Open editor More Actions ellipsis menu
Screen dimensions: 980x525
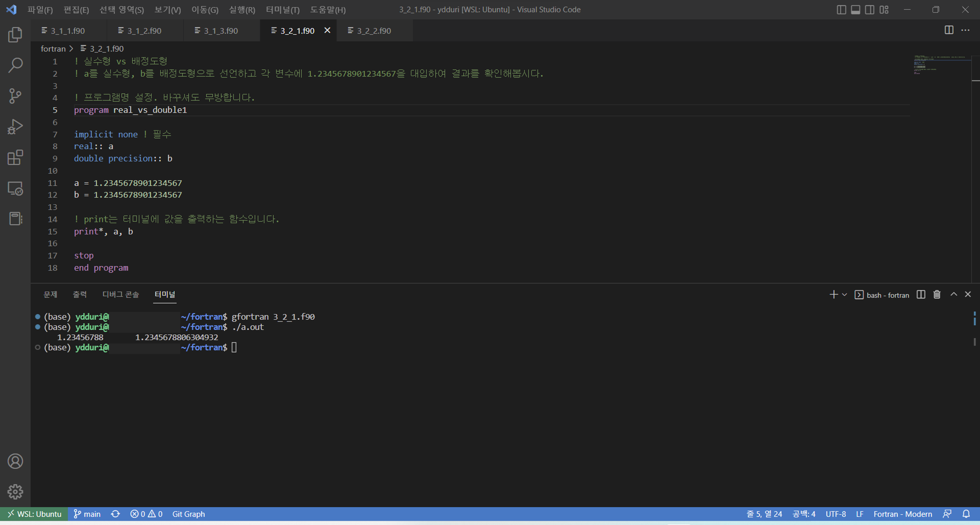[x=965, y=31]
